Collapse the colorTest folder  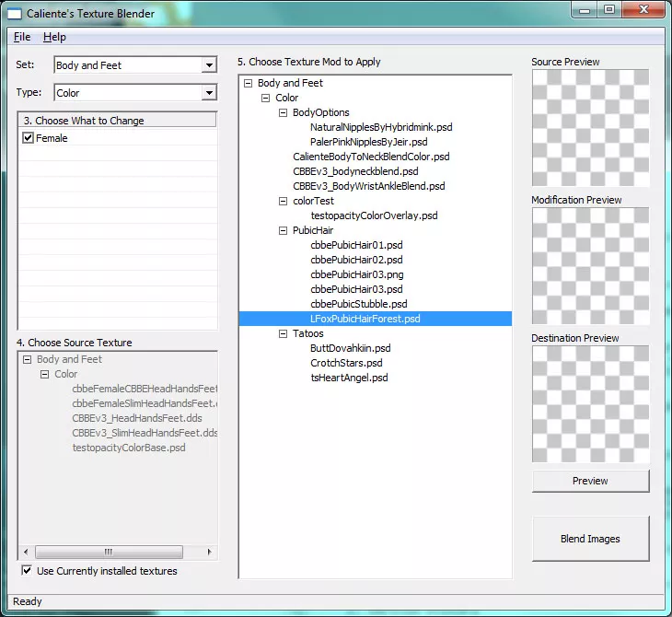click(x=283, y=201)
